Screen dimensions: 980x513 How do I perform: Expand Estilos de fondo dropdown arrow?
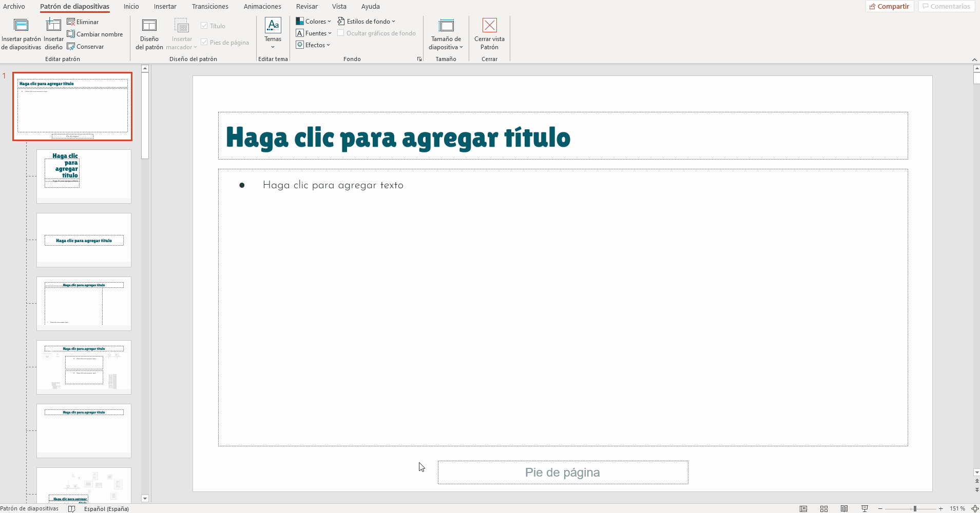tap(393, 22)
